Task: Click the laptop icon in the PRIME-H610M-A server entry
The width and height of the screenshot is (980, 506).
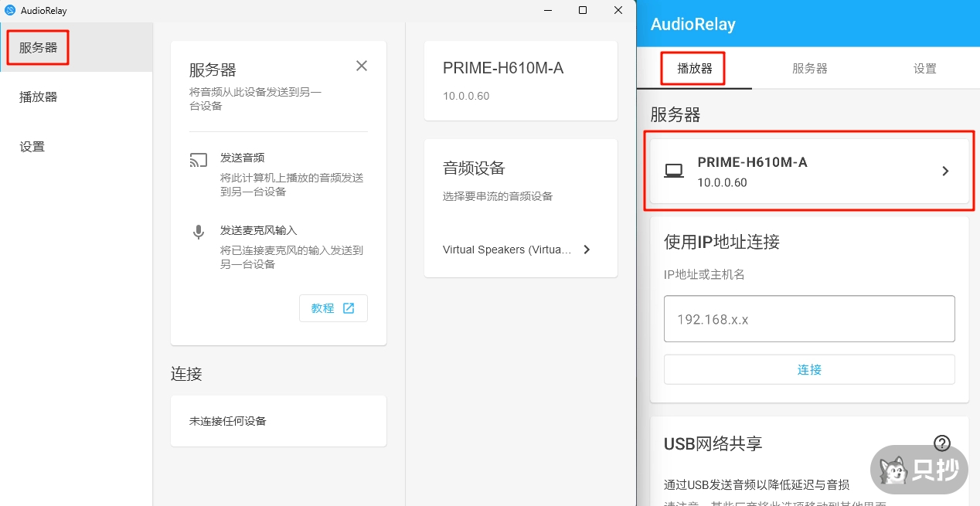Action: tap(674, 171)
